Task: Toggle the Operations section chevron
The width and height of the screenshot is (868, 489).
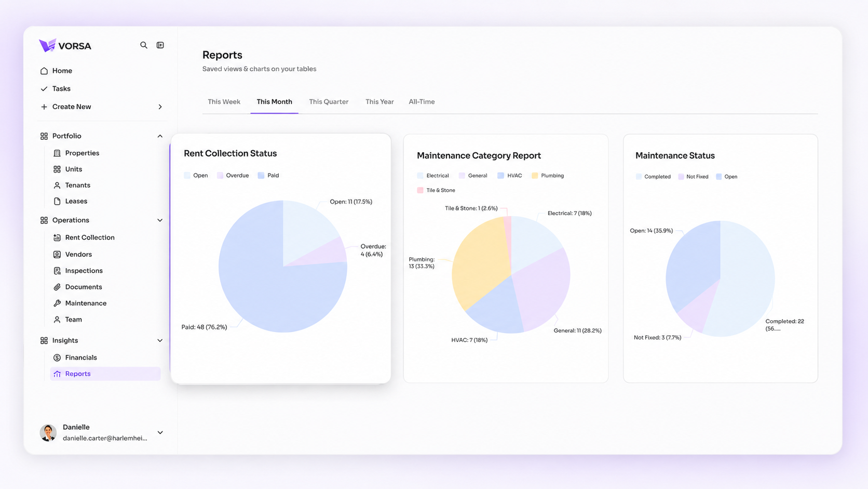Action: pyautogui.click(x=160, y=220)
